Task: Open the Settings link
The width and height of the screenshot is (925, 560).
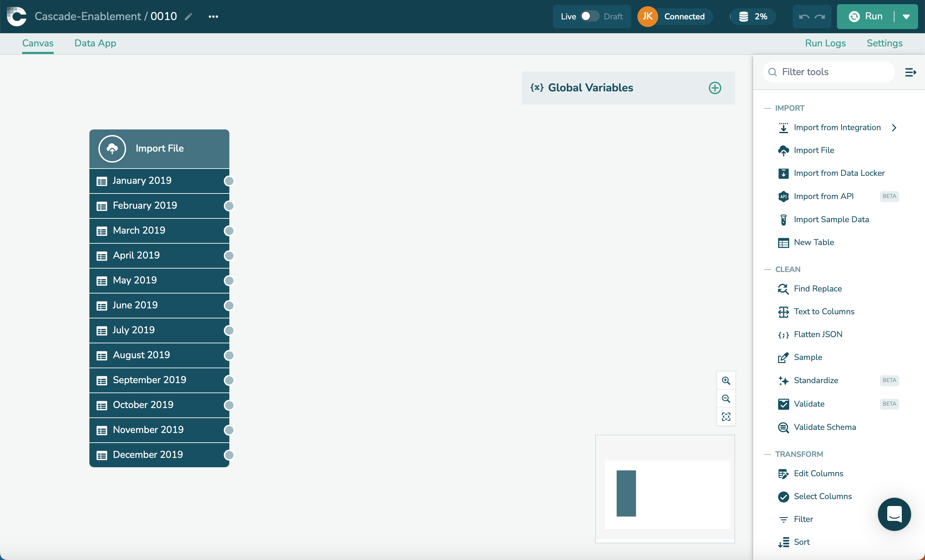Action: click(884, 43)
